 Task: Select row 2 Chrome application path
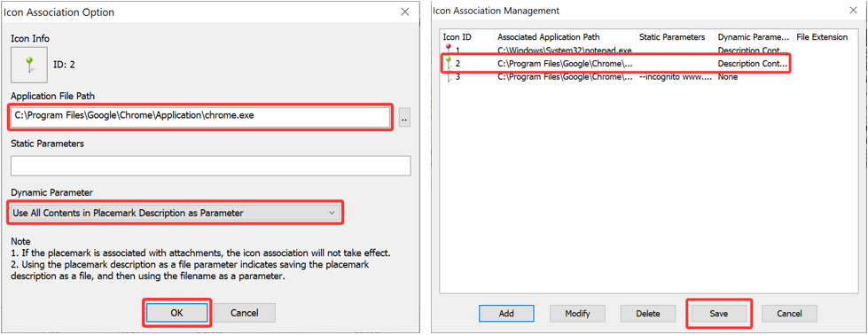point(565,64)
